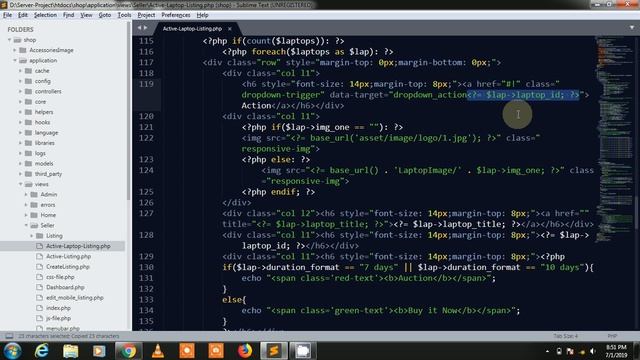Expand the models folder arrow
Screen dimensions: 640x360
(x=20, y=164)
